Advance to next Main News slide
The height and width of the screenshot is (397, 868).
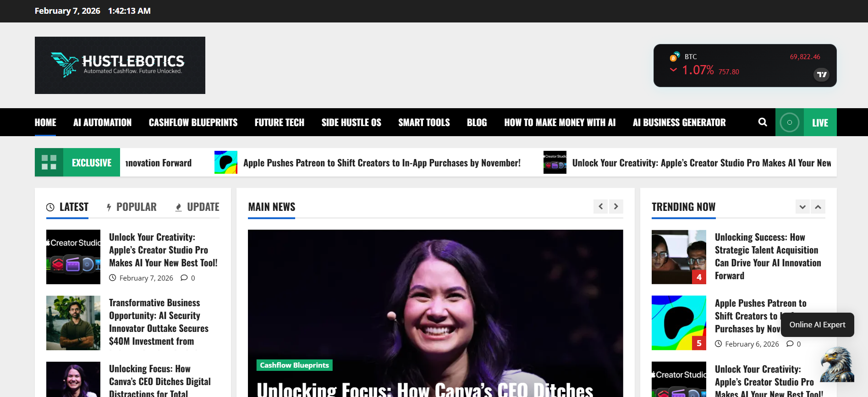tap(616, 207)
